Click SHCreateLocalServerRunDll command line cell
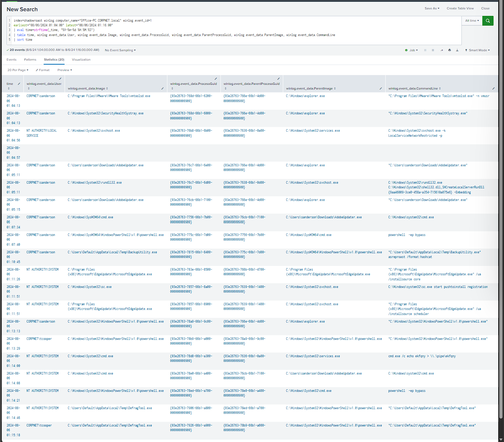This screenshot has height=442, width=504. [436, 187]
